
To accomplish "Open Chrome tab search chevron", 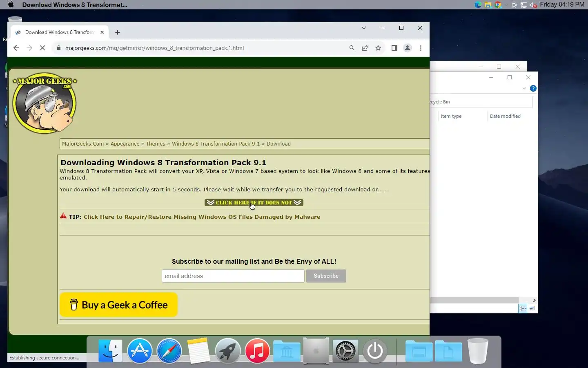I will point(364,28).
